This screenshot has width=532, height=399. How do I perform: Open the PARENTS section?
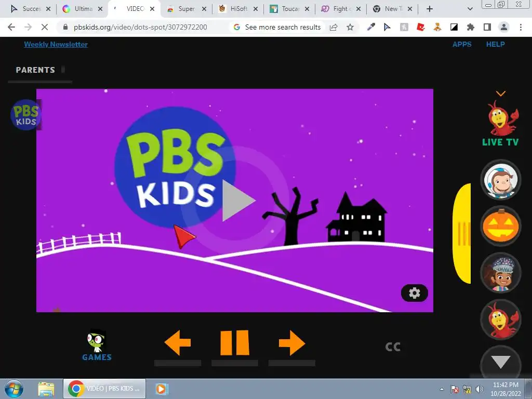coord(35,70)
